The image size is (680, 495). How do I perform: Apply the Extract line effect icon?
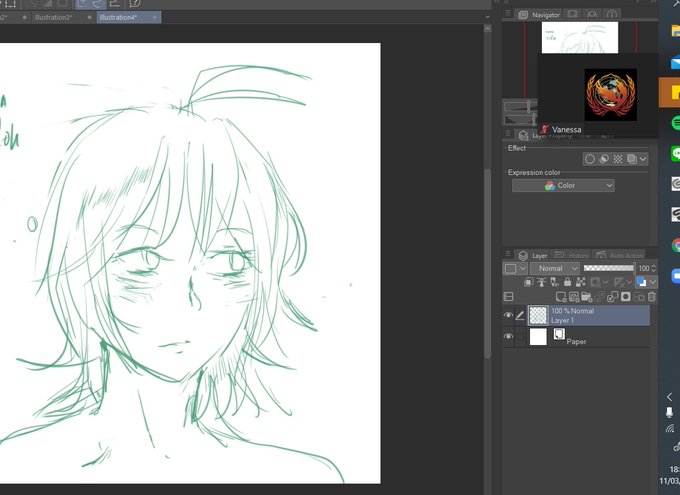[x=604, y=159]
